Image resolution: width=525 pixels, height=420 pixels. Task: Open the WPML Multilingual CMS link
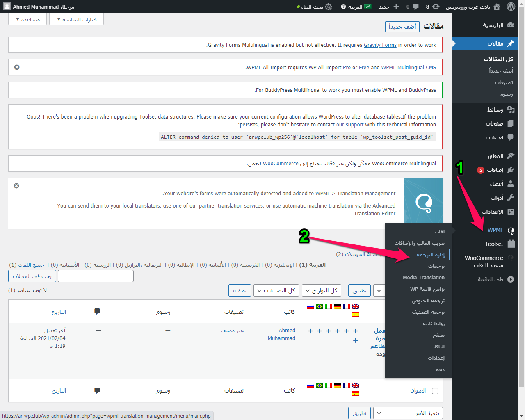tap(409, 68)
